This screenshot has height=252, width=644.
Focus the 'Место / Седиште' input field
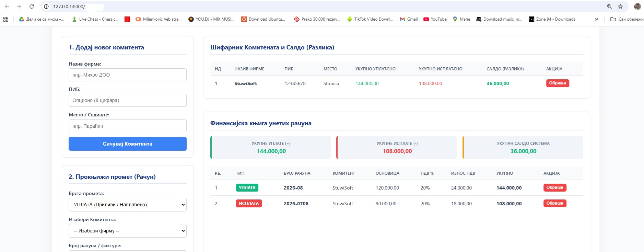pyautogui.click(x=128, y=126)
